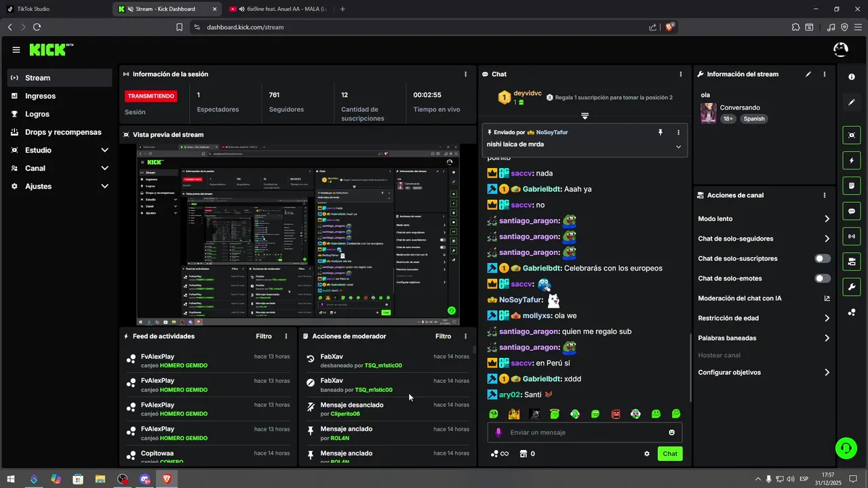
Task: Toggle the moderator actions document widget icon
Action: 852,186
